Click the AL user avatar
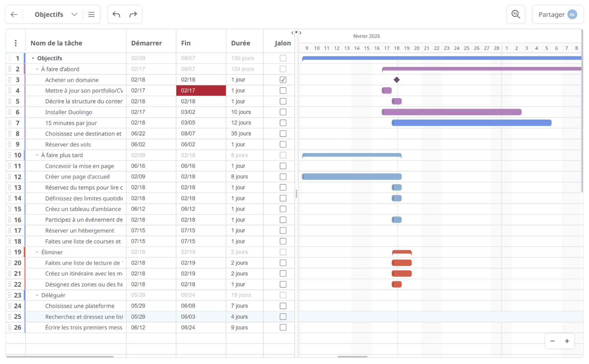The height and width of the screenshot is (364, 589). pyautogui.click(x=572, y=14)
